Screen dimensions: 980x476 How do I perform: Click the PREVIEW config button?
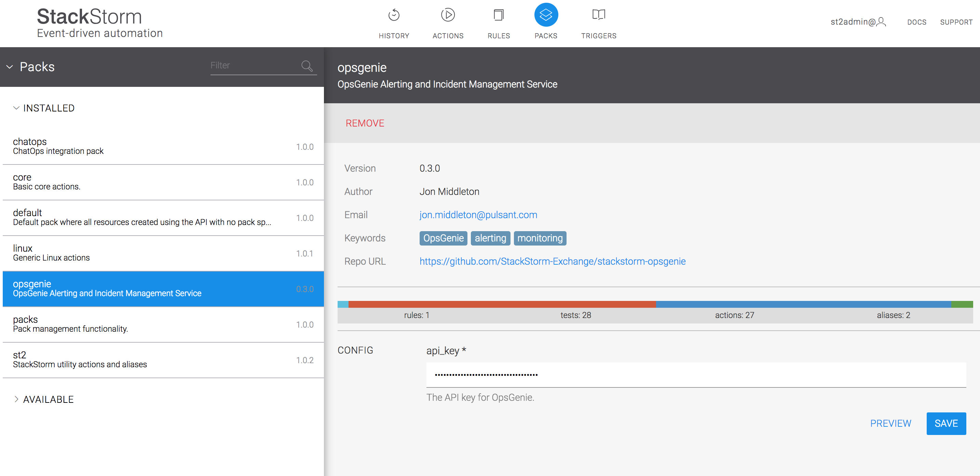(890, 423)
